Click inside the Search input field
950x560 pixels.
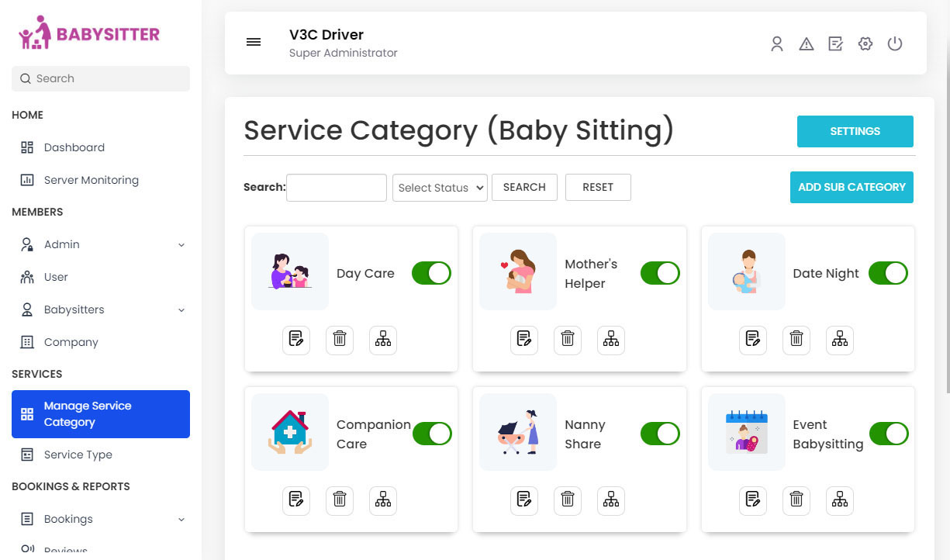point(336,187)
